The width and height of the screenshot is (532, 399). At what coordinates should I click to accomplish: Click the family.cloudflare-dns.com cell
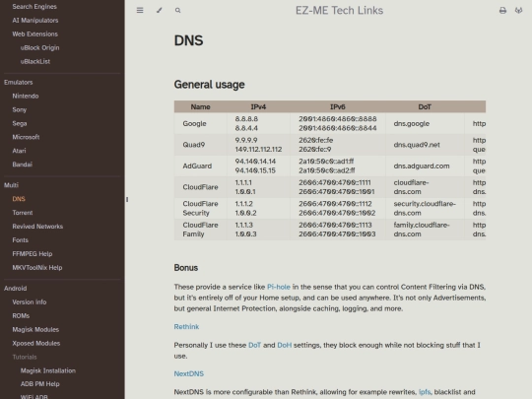coord(425,230)
